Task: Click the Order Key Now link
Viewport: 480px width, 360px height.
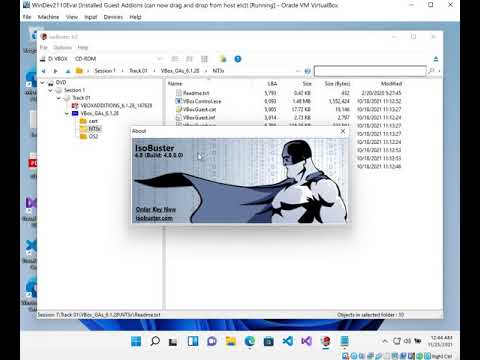Action: point(156,210)
